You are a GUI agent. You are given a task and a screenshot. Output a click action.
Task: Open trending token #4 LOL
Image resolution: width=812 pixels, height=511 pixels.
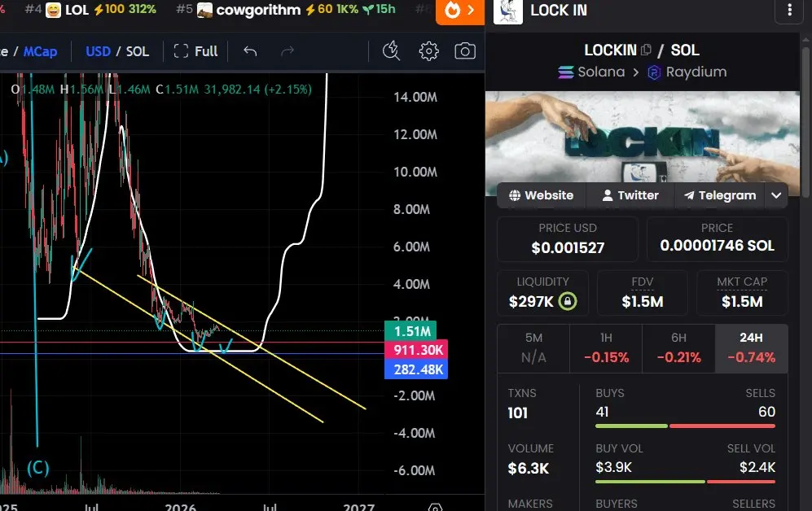[x=90, y=9]
